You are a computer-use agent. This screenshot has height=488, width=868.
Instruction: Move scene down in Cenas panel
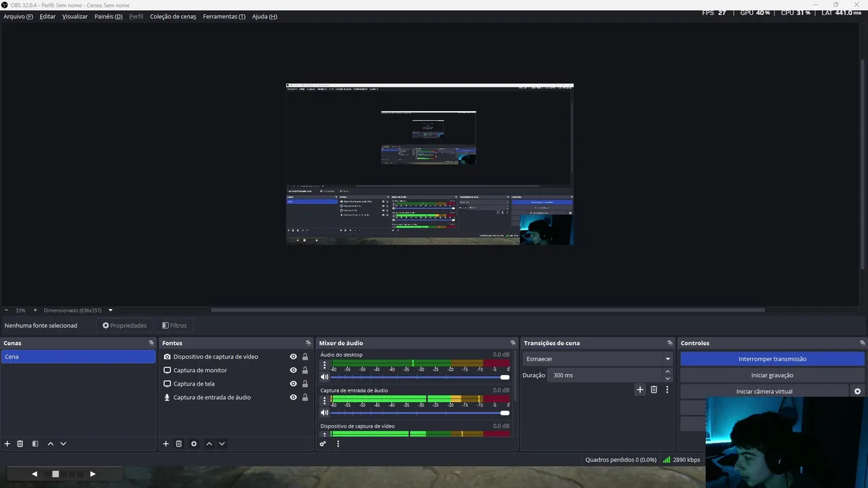tap(63, 444)
